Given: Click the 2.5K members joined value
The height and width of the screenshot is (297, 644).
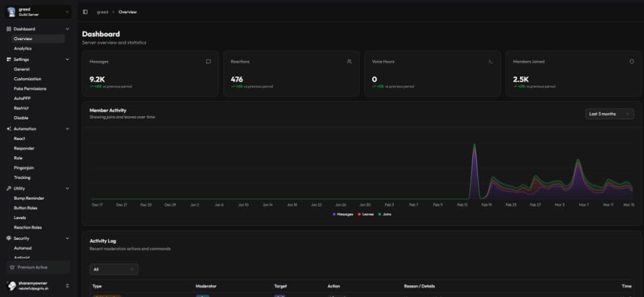Looking at the screenshot, I should pos(521,80).
